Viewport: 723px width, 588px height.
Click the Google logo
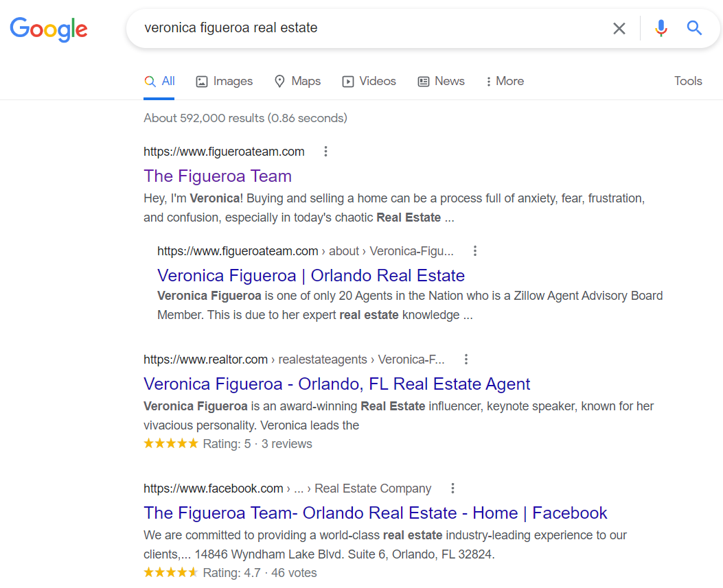coord(48,29)
